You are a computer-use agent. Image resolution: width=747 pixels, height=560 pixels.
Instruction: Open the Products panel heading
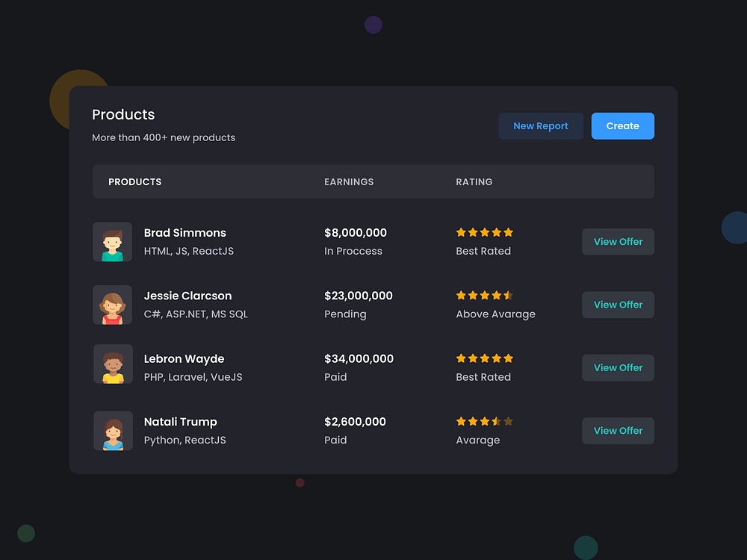123,114
